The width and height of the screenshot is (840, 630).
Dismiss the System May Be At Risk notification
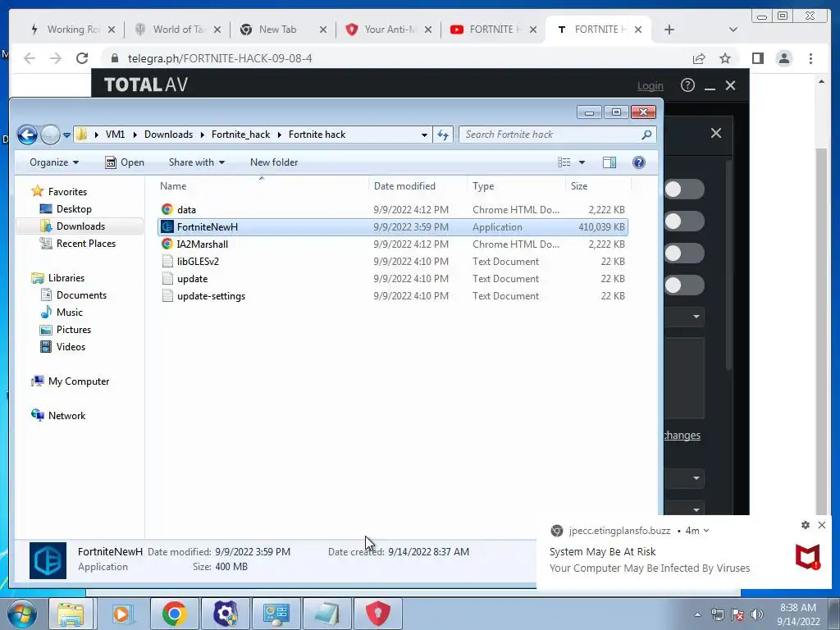(822, 525)
